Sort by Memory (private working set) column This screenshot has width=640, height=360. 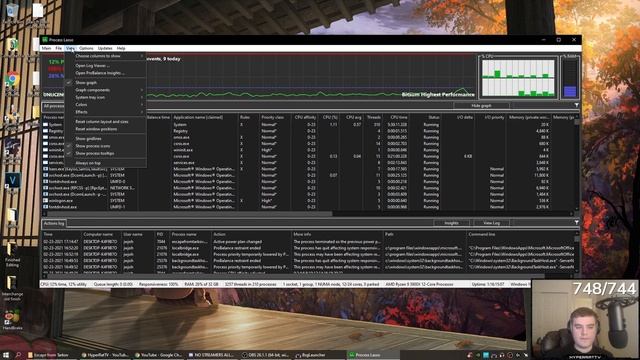click(x=528, y=117)
